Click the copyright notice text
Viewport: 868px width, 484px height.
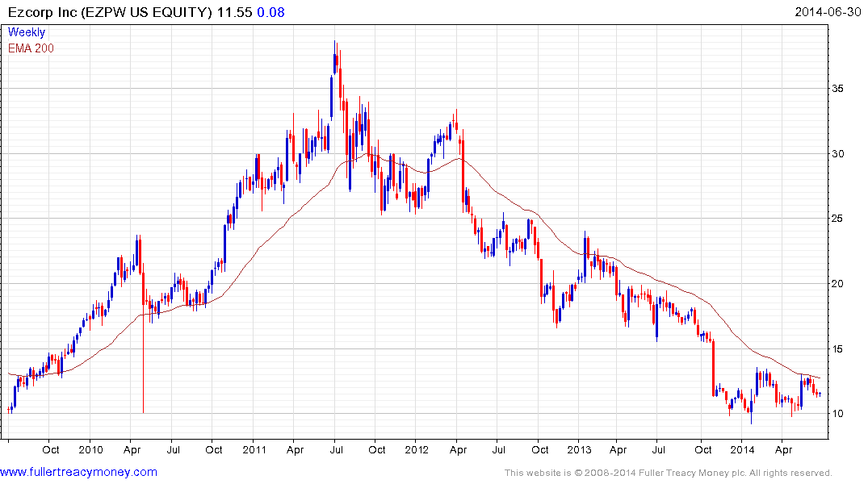tap(669, 473)
